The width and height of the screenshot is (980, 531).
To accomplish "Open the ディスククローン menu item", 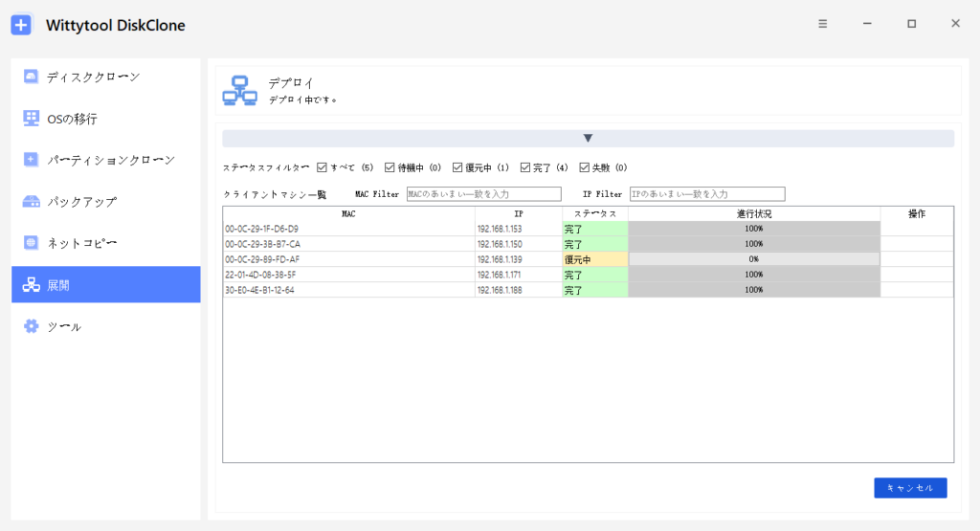I will point(106,77).
